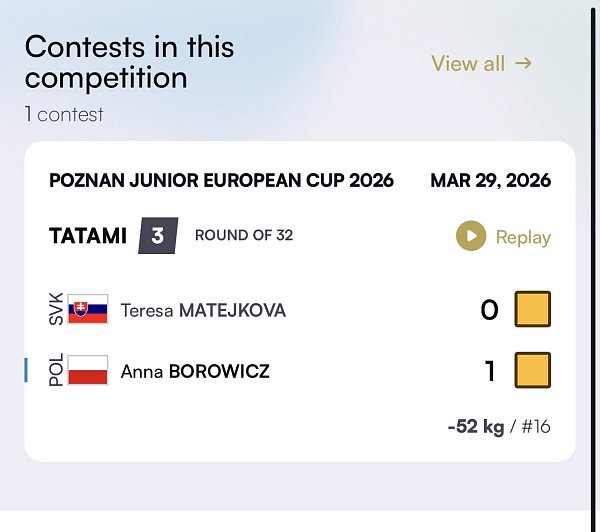Image resolution: width=600 pixels, height=532 pixels.
Task: Select the tatami number 3 badge
Action: coord(158,236)
